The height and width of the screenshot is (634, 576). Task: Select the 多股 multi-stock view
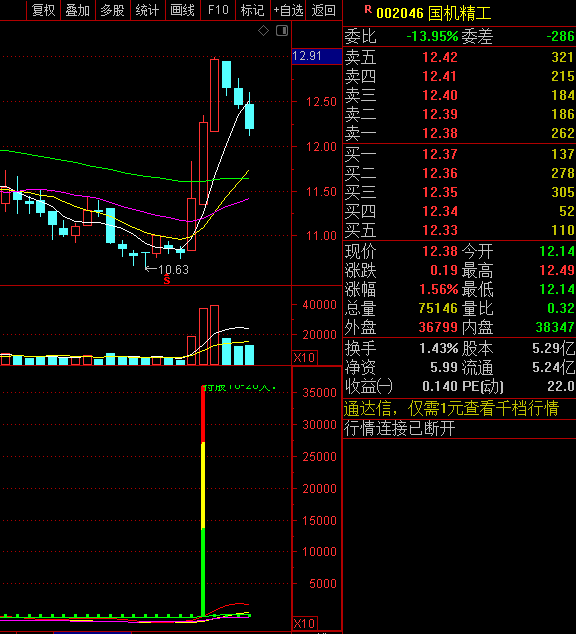click(113, 10)
